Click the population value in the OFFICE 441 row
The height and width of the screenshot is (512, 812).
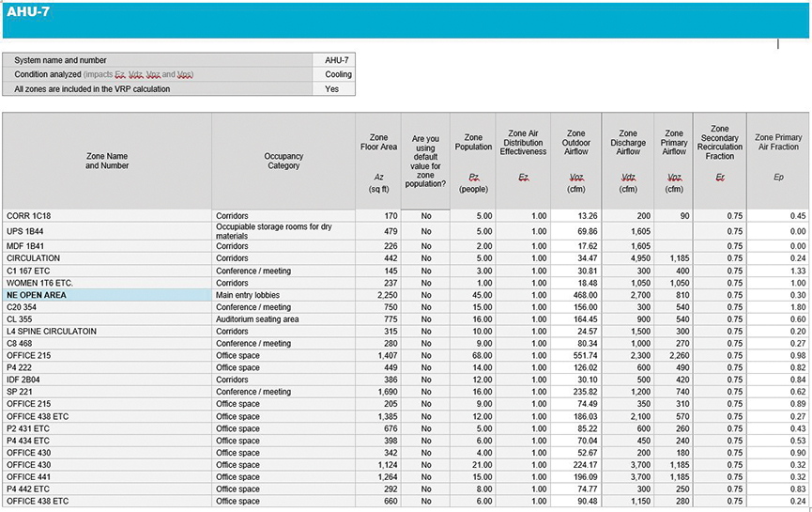(x=473, y=477)
